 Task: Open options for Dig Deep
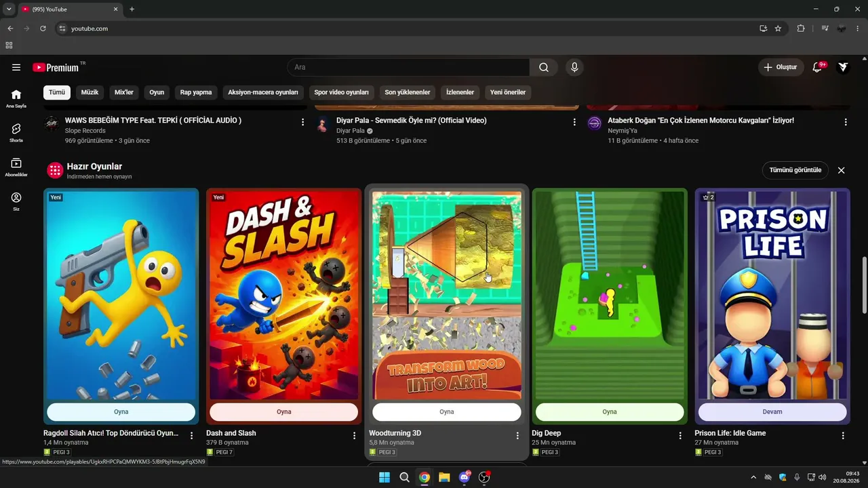tap(680, 436)
